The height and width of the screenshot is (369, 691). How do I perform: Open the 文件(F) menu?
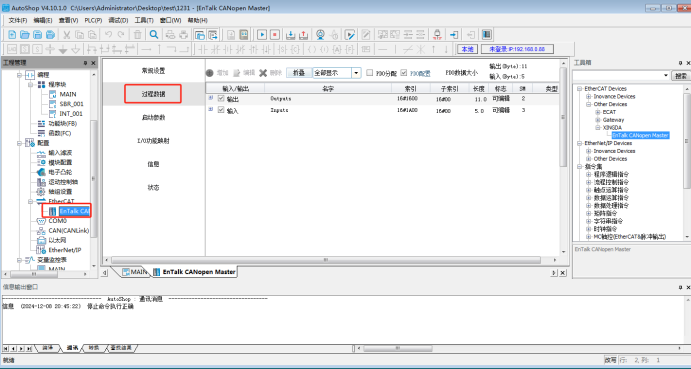(18, 20)
